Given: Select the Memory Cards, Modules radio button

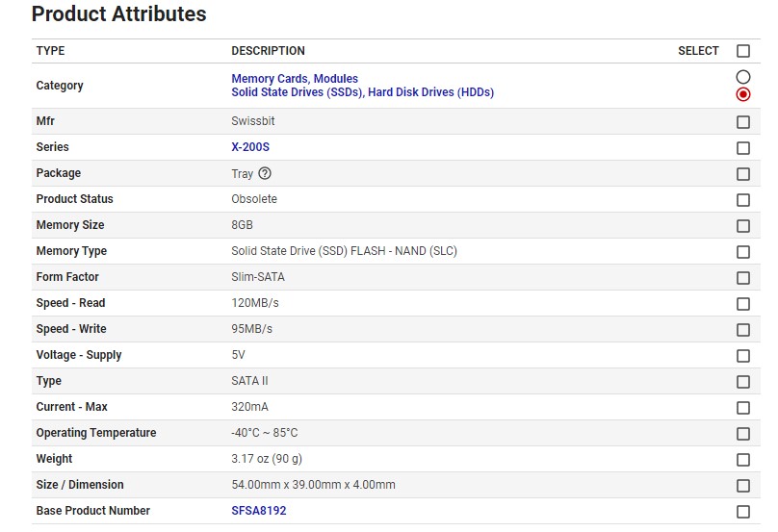Looking at the screenshot, I should [x=742, y=77].
